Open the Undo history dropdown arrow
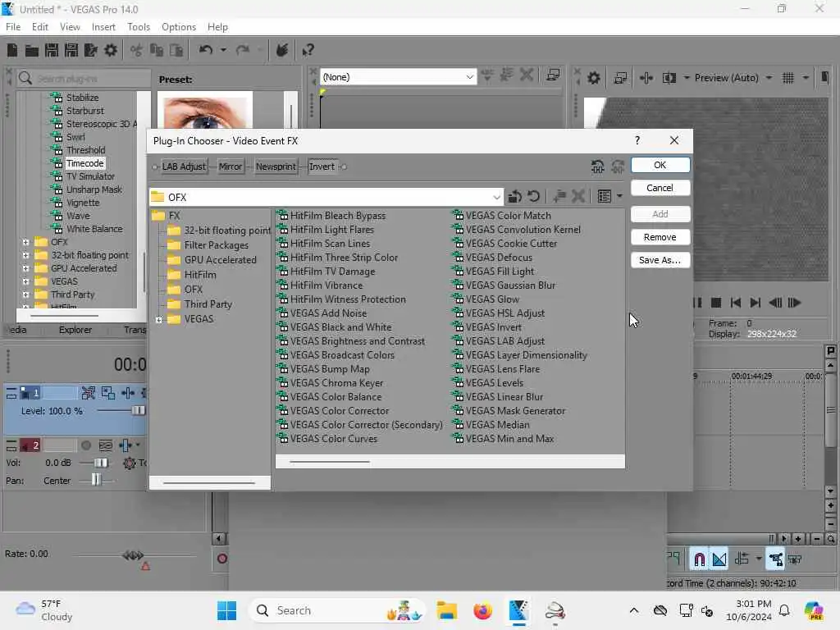This screenshot has width=840, height=630. 223,50
